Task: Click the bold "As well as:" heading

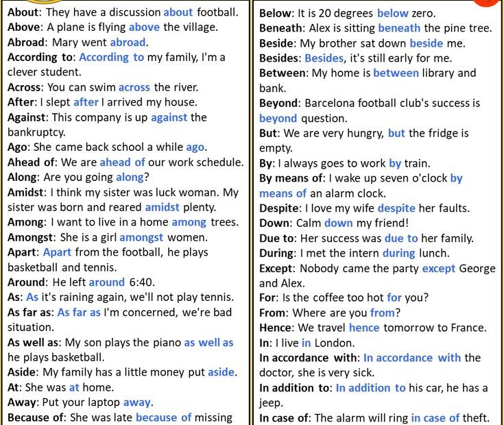Action: click(x=36, y=342)
